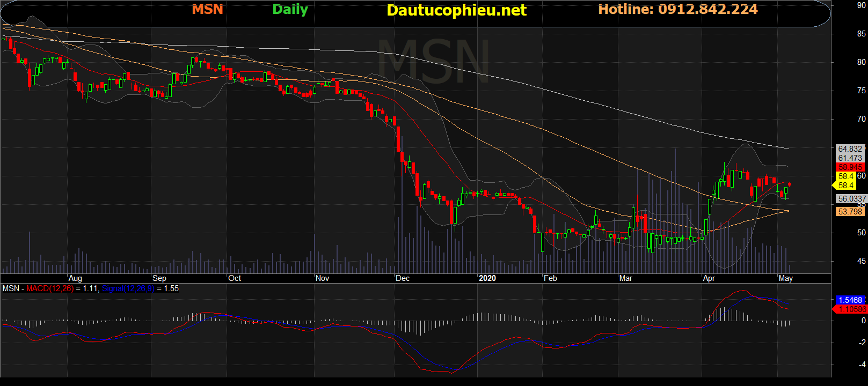Open the Dautucophieu.net website link
868x386 pixels.
click(456, 10)
